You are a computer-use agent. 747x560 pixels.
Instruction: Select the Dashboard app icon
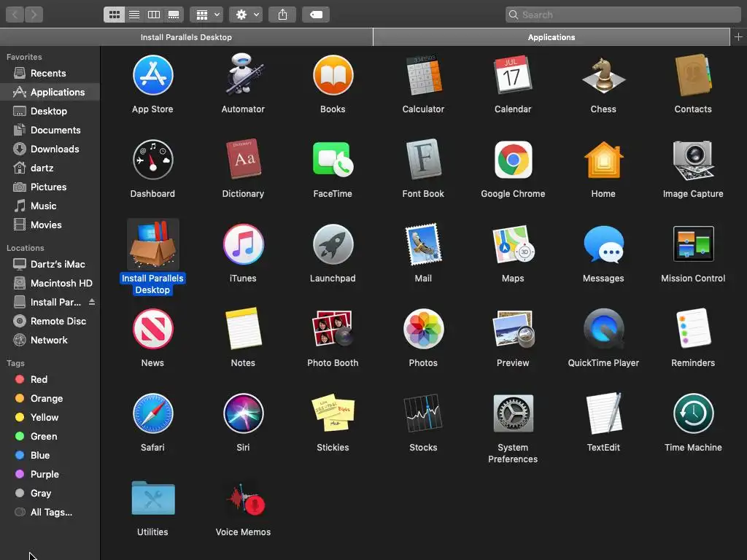click(x=152, y=160)
